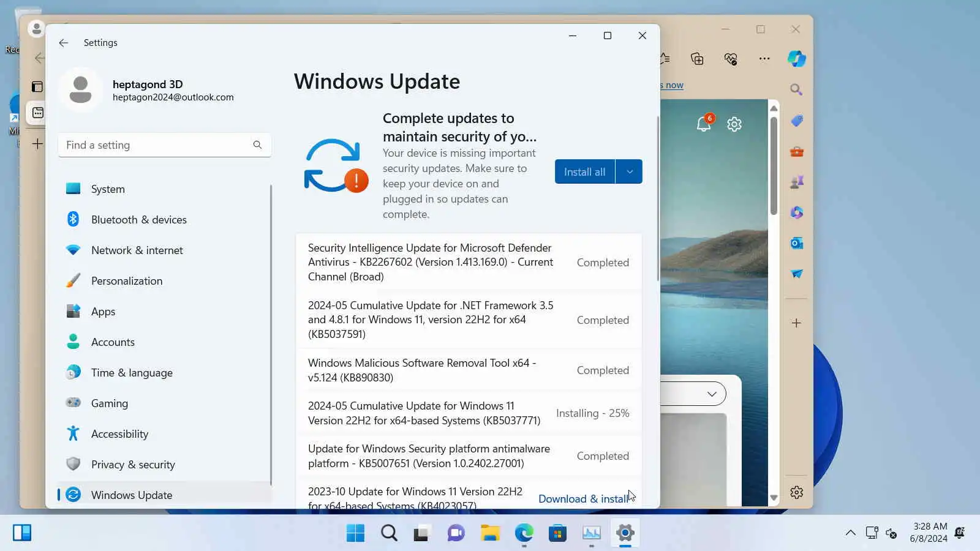The image size is (980, 551).
Task: Click the 'Windows Update' page heading
Action: point(377,81)
